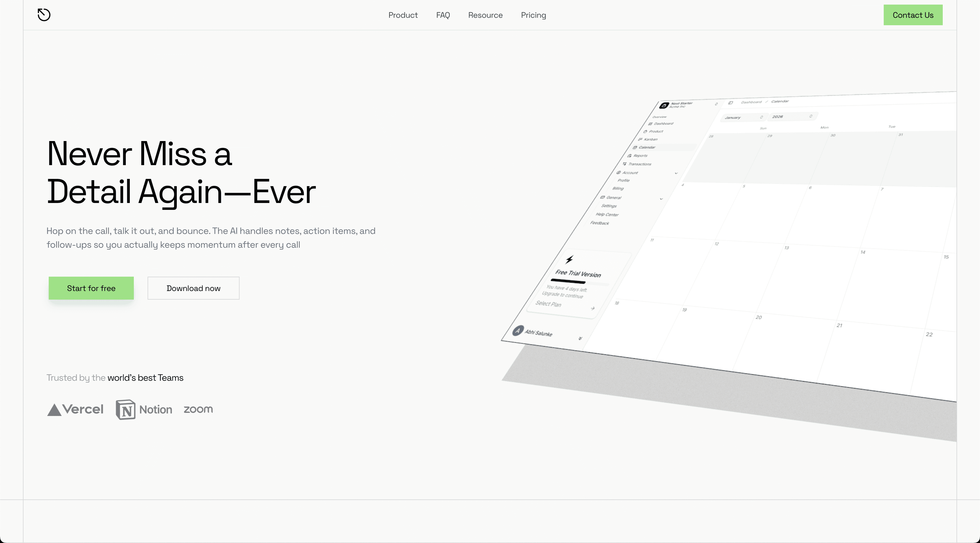
Task: Click the green Contact Us button
Action: 913,15
